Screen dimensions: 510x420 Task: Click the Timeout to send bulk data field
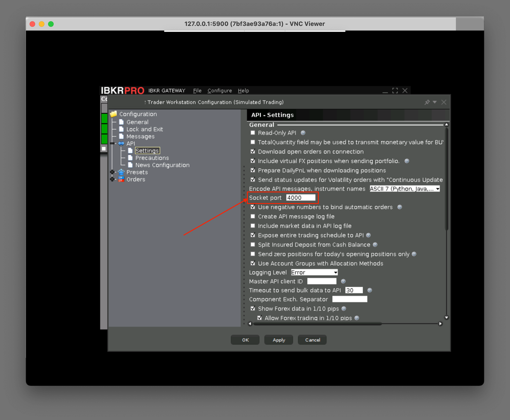[354, 290]
